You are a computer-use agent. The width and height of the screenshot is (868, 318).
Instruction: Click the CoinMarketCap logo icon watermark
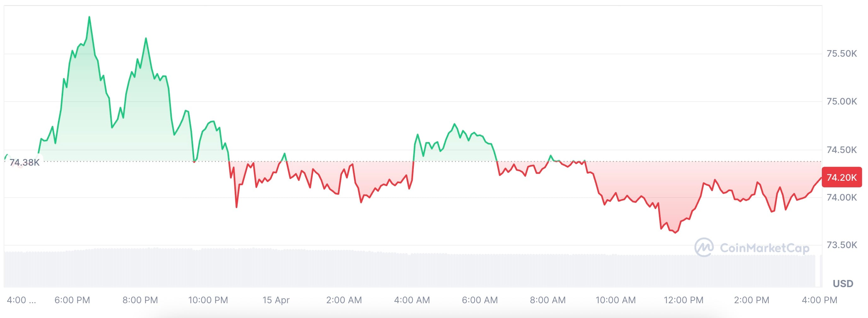pyautogui.click(x=704, y=247)
